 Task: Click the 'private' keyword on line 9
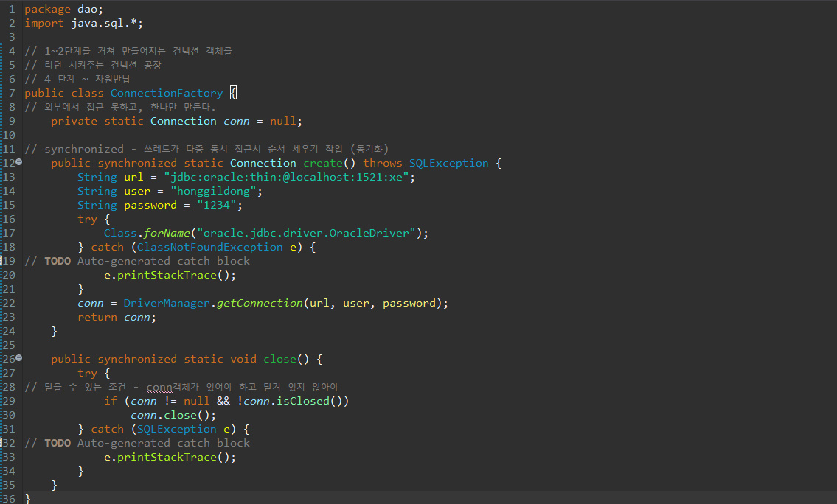[74, 121]
